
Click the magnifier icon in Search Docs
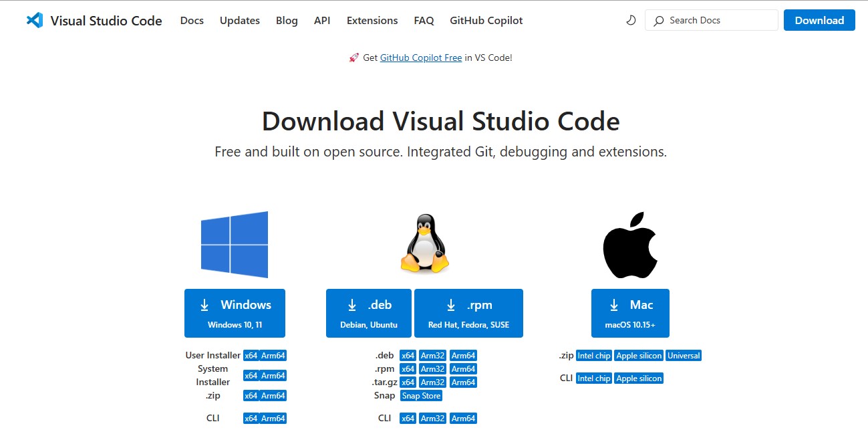tap(659, 21)
